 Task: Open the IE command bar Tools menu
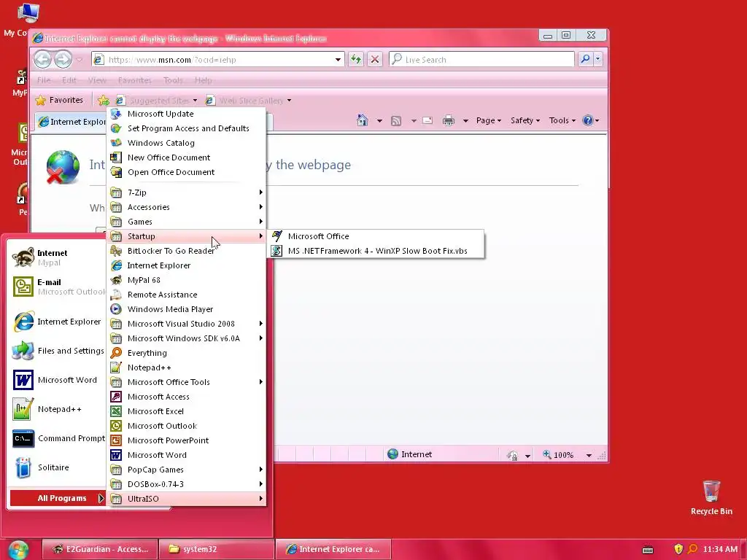[x=562, y=120]
